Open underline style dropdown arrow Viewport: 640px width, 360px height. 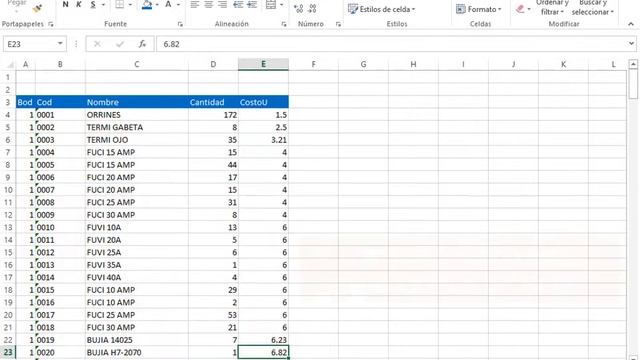tap(103, 5)
